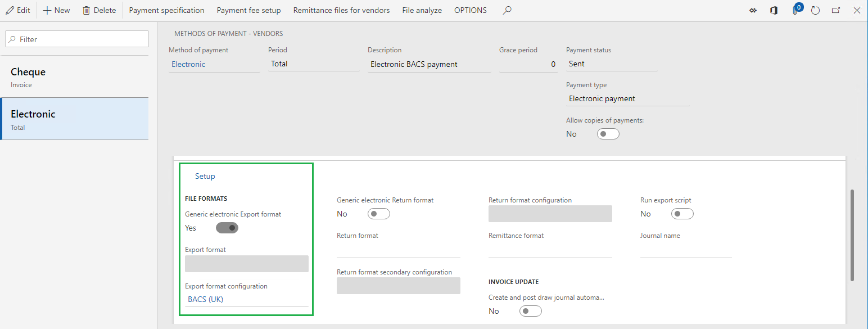
Task: Add a new payment method with New
Action: [56, 10]
